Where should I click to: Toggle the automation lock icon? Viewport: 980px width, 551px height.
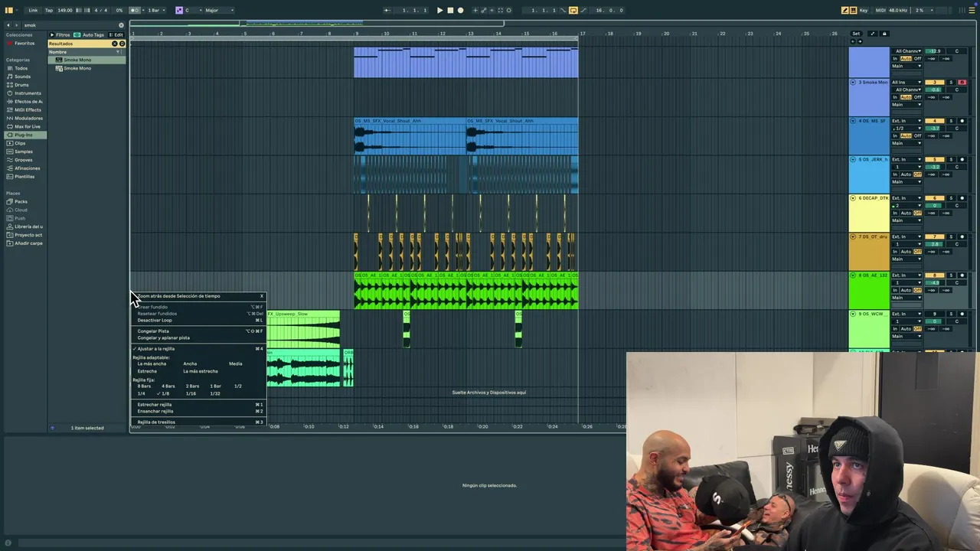click(884, 34)
